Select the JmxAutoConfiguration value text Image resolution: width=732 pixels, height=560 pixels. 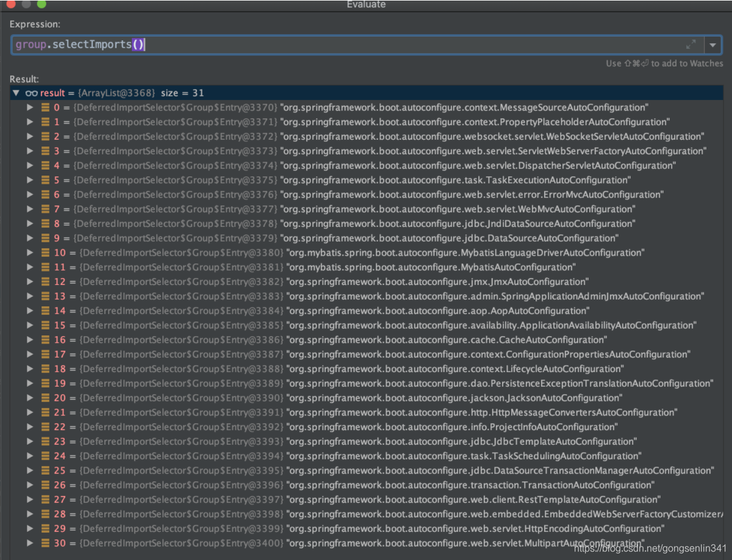coord(437,282)
